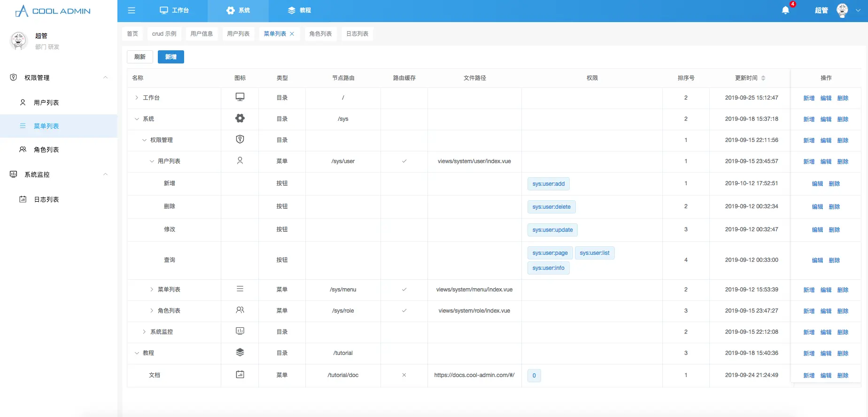868x417 pixels.
Task: Click the Cool Admin logo
Action: click(53, 11)
